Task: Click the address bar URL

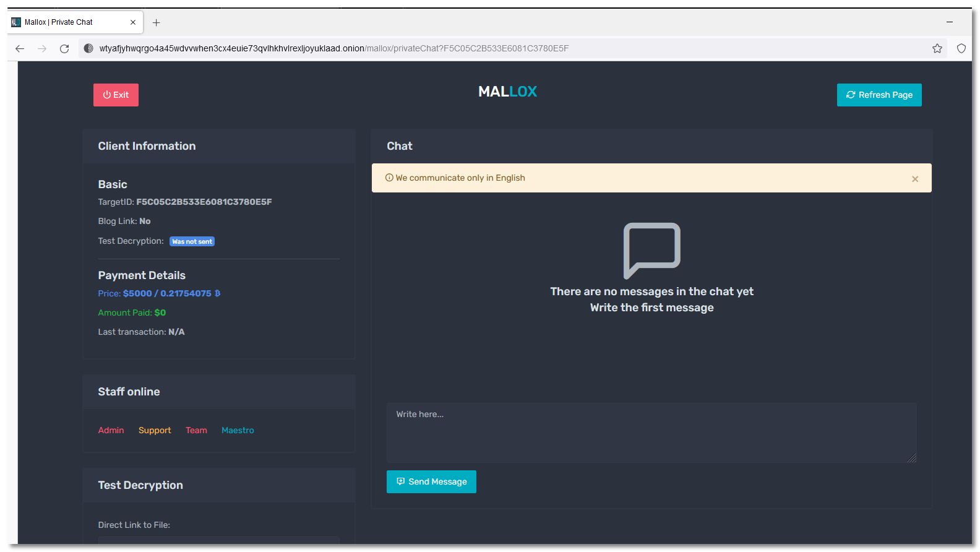Action: pos(334,48)
